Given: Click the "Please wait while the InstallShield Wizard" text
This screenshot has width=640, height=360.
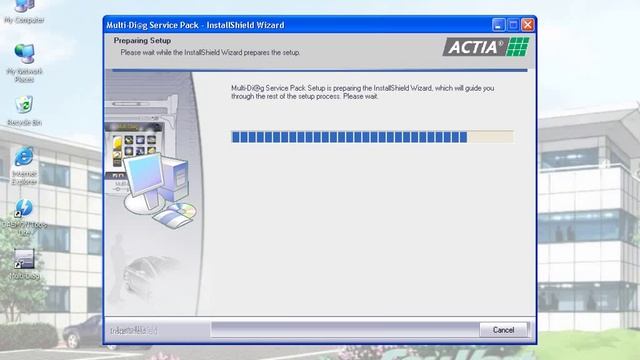Looking at the screenshot, I should pyautogui.click(x=210, y=53).
